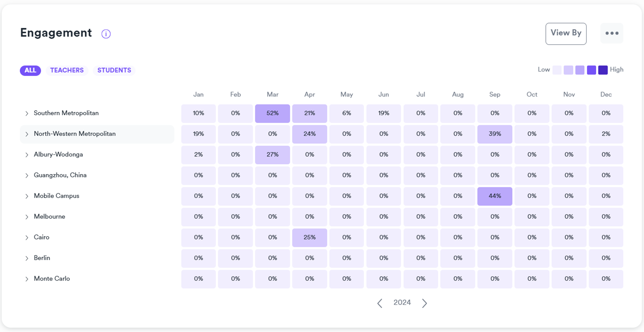Click the 44% September cell for Mobile Campus

tap(494, 196)
